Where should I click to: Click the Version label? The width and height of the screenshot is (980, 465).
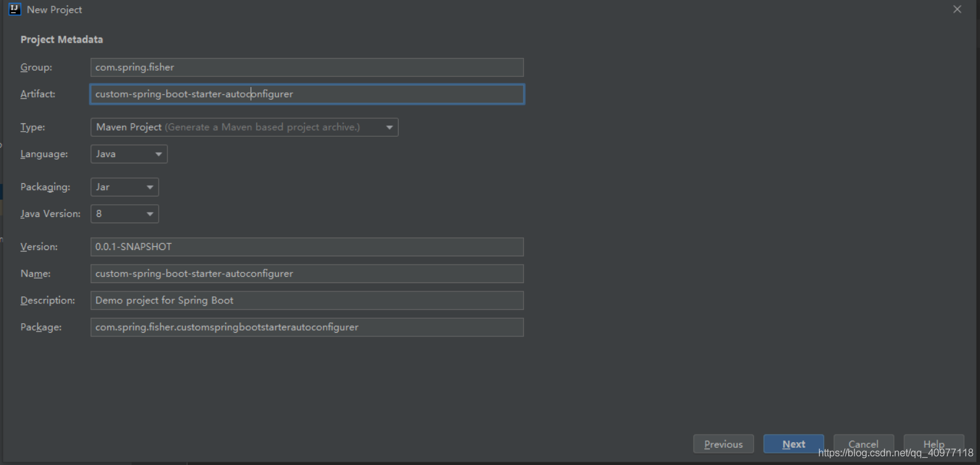point(39,247)
